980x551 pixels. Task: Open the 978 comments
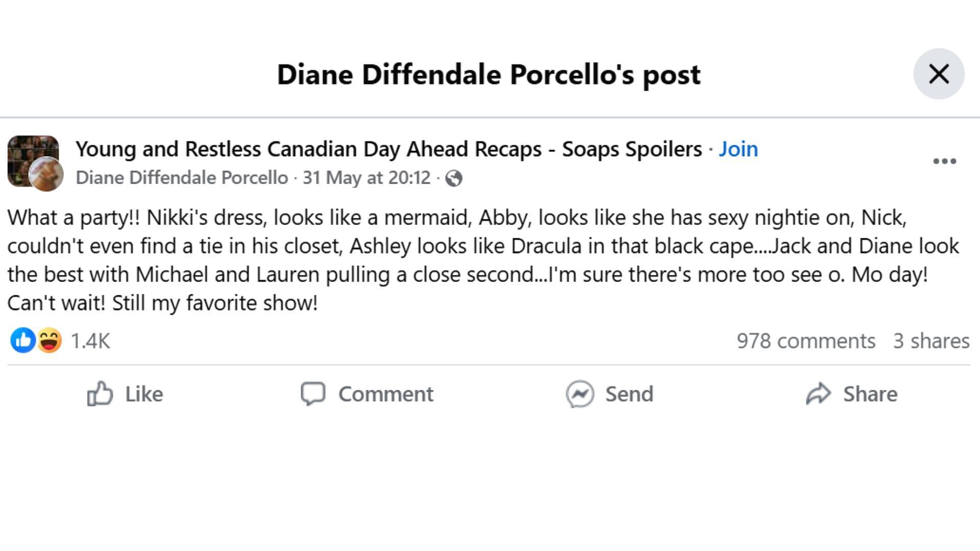click(x=805, y=341)
